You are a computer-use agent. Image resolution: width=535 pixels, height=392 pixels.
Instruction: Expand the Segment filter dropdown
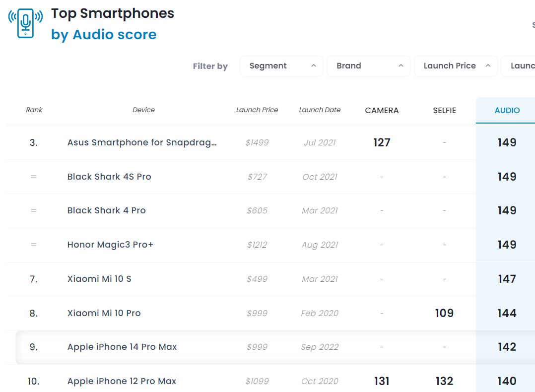281,66
